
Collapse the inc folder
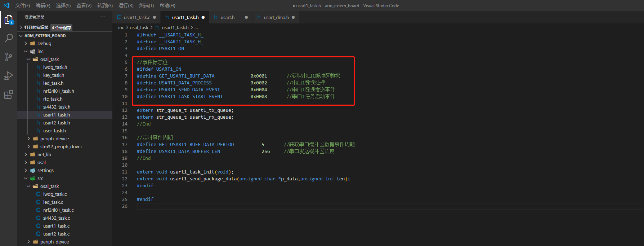(40, 51)
